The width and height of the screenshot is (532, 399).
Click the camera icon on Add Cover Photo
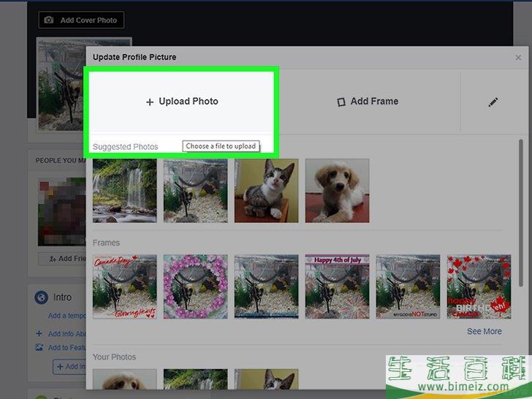49,20
